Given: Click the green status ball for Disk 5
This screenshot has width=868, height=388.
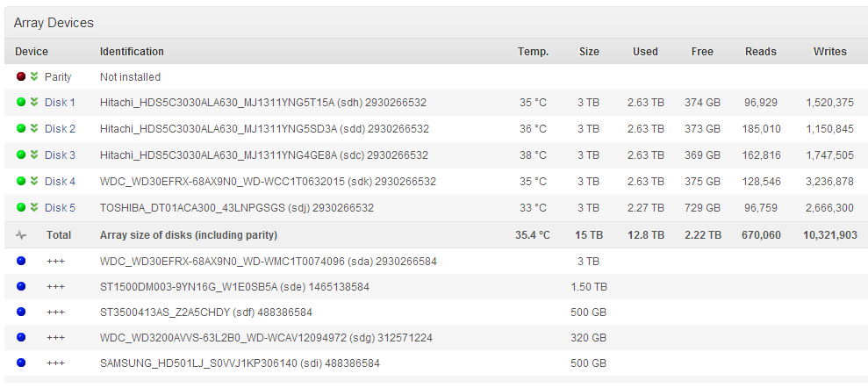Looking at the screenshot, I should [21, 207].
